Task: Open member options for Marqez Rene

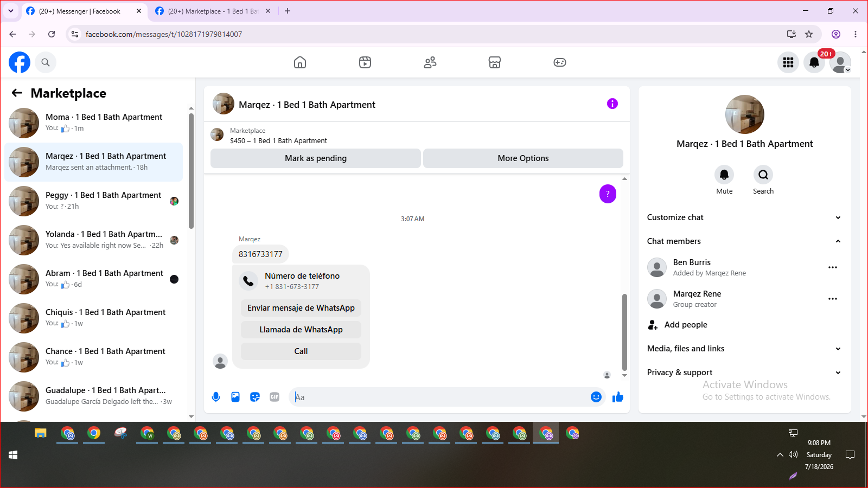Action: tap(833, 299)
